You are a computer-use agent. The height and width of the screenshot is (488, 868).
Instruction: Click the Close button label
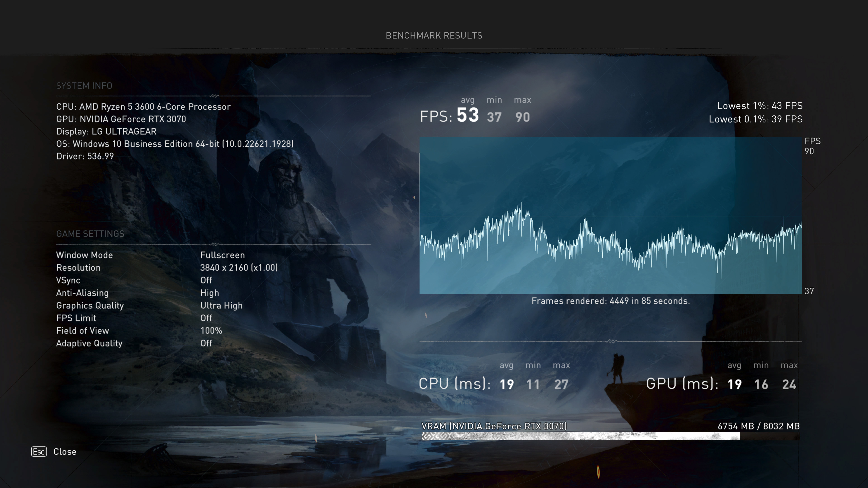pos(65,452)
